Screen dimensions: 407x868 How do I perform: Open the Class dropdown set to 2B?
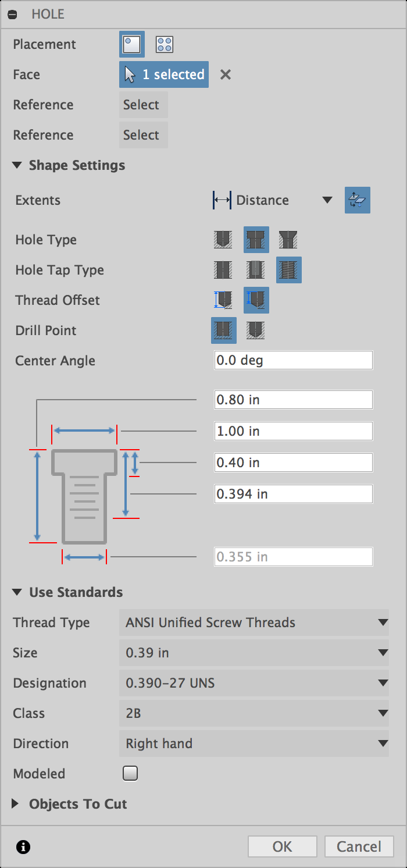(x=254, y=713)
